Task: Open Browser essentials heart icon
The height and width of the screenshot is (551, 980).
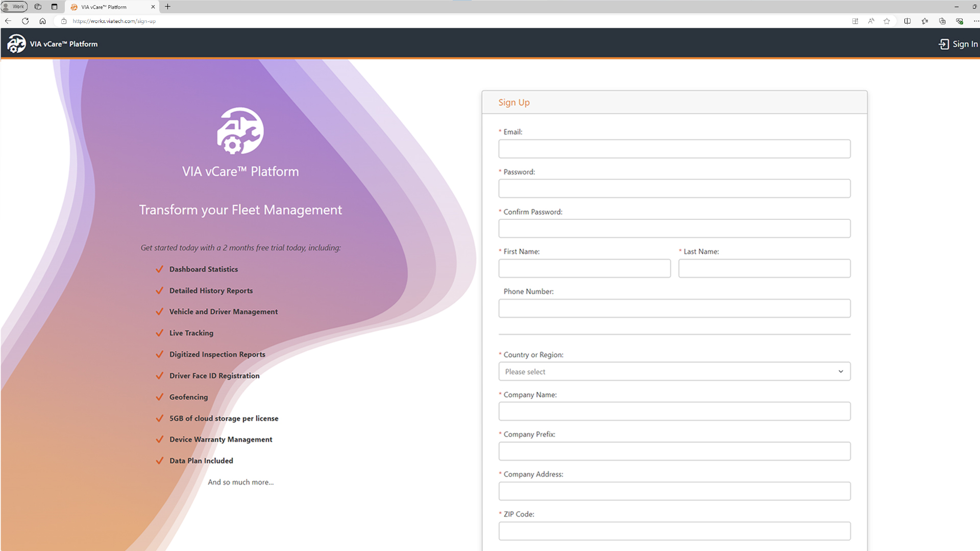Action: point(959,21)
